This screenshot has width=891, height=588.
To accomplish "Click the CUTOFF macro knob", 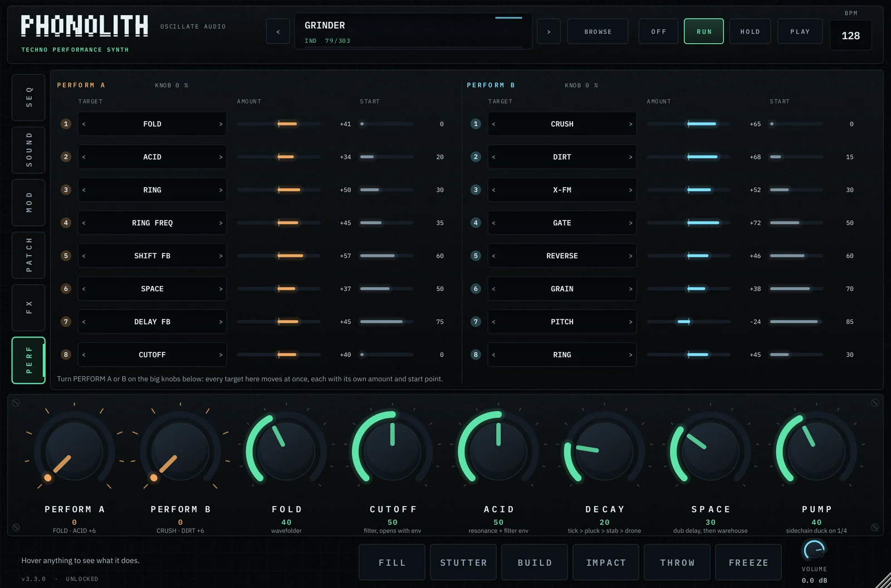I will tap(392, 450).
